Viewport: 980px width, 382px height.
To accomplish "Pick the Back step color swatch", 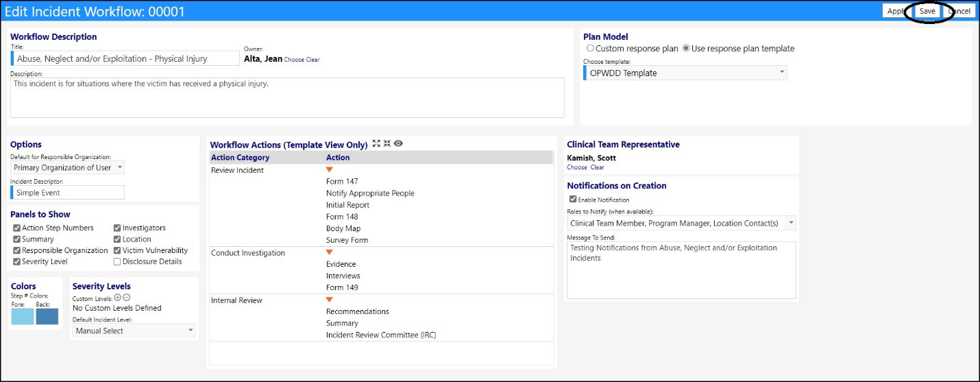I will [x=47, y=316].
